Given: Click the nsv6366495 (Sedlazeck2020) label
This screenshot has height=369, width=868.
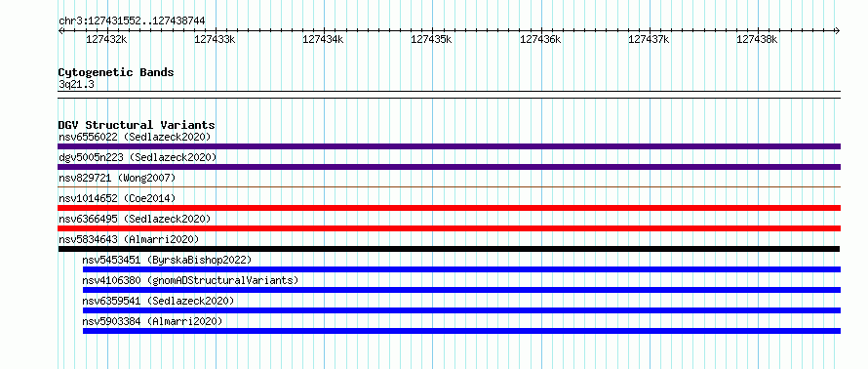Looking at the screenshot, I should pos(135,219).
